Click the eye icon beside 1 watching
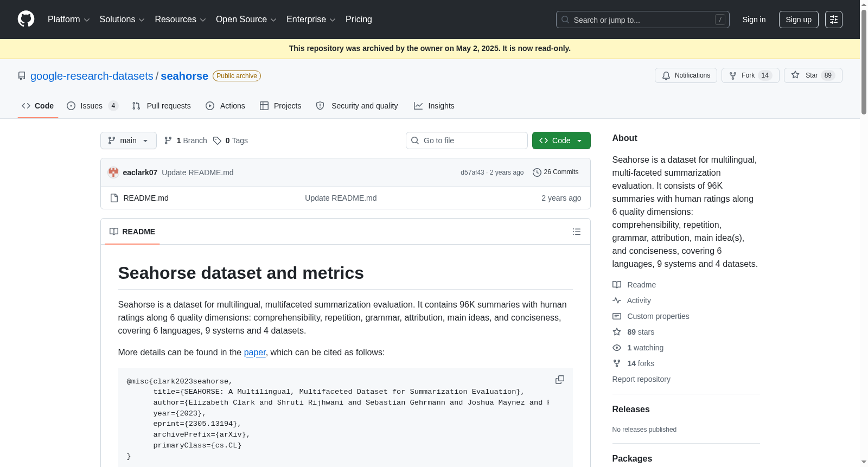Viewport: 868px width, 467px height. 617,348
